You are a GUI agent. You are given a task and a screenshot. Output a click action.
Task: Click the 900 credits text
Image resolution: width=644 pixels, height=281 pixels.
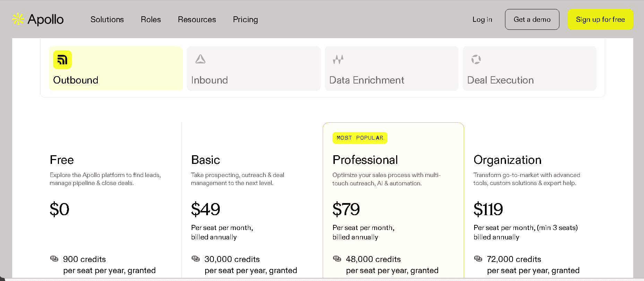tap(84, 259)
